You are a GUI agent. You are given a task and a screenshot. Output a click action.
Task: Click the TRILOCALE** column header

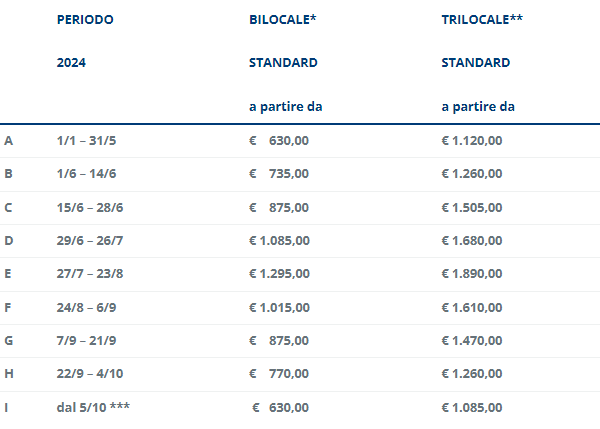482,20
